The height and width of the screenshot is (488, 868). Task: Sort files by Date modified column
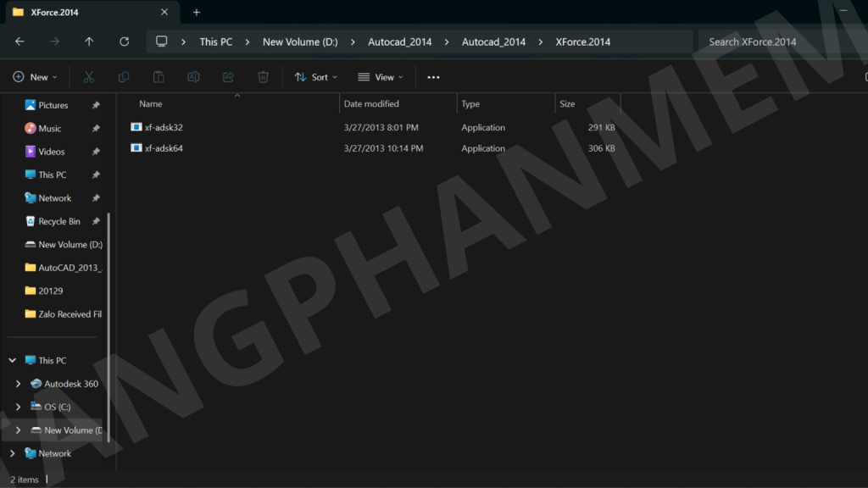(x=371, y=104)
